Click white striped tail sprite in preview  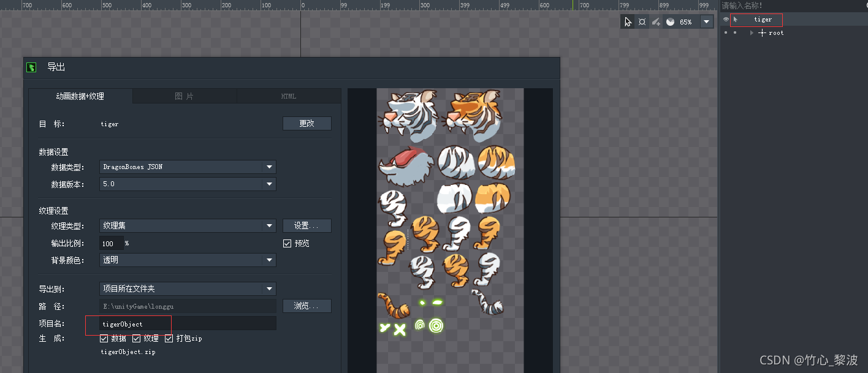(x=487, y=302)
